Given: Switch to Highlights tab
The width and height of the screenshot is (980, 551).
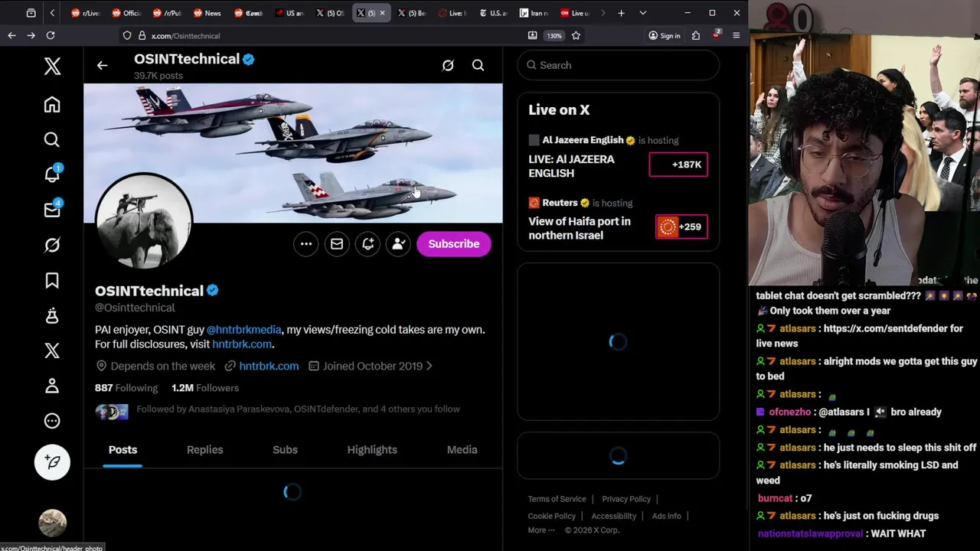Looking at the screenshot, I should [x=372, y=450].
